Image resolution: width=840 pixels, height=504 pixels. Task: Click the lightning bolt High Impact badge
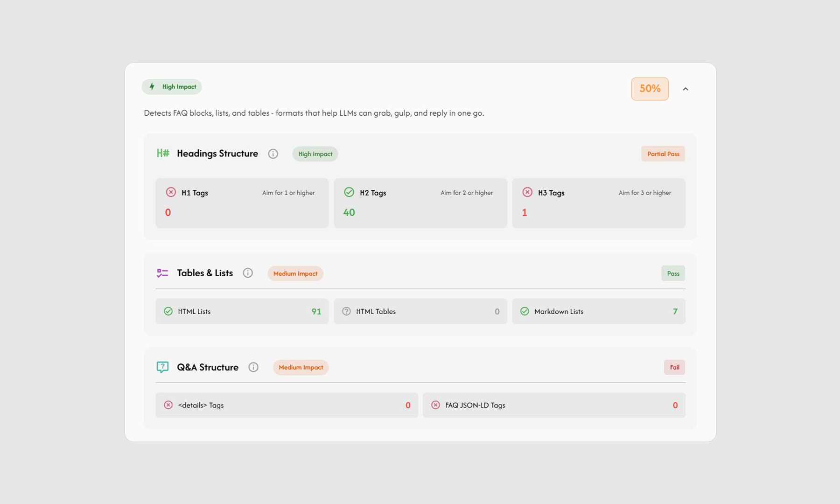click(172, 87)
